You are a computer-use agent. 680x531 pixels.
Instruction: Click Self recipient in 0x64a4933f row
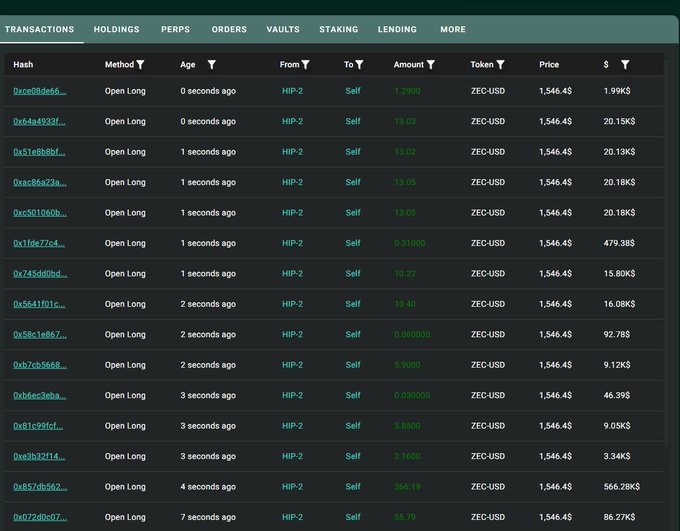pyautogui.click(x=353, y=121)
